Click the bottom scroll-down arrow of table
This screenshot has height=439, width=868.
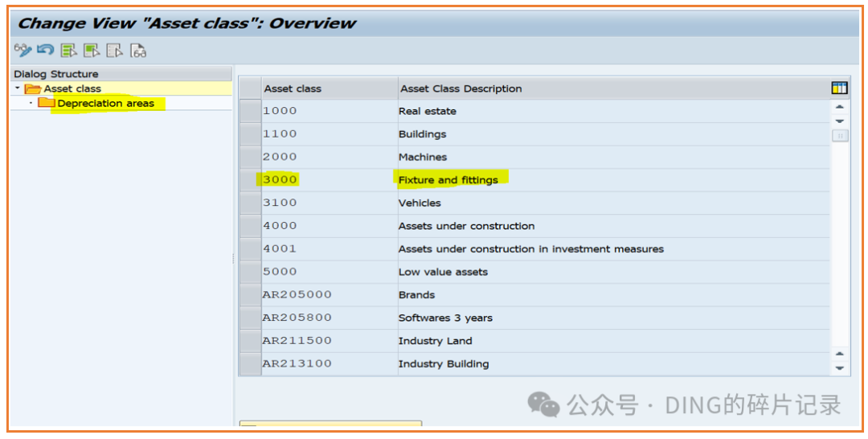840,367
